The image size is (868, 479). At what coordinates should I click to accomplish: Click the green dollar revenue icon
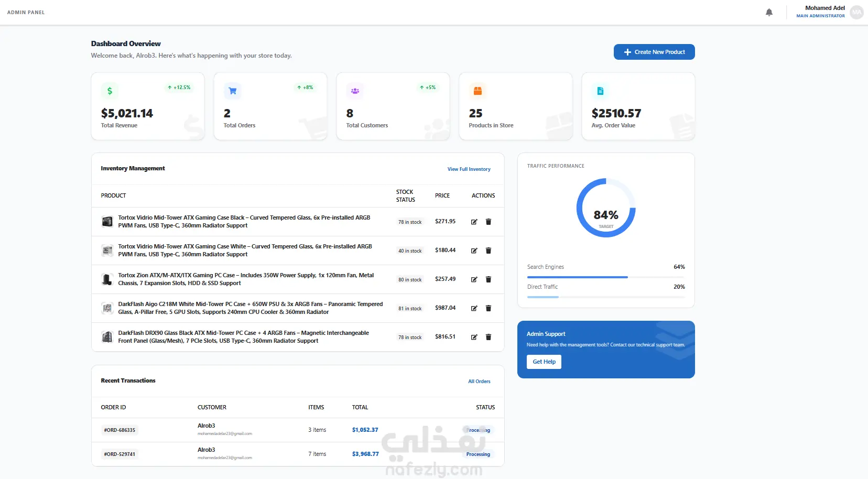coord(110,91)
